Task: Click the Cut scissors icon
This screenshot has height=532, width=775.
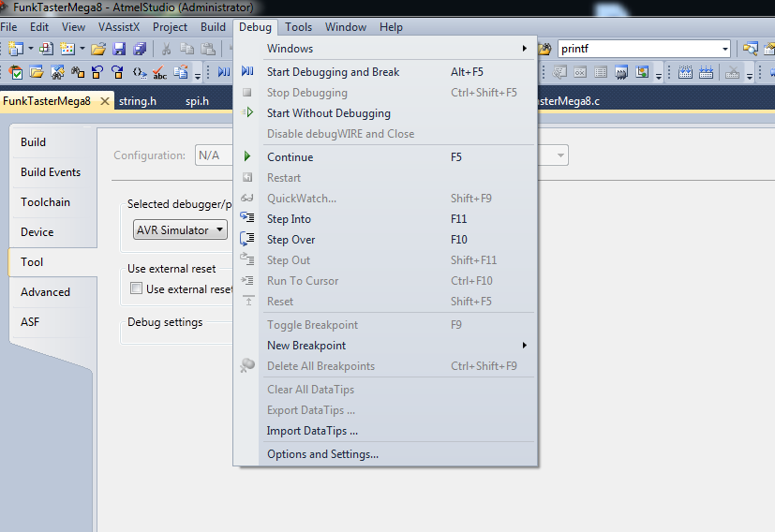Action: 166,49
